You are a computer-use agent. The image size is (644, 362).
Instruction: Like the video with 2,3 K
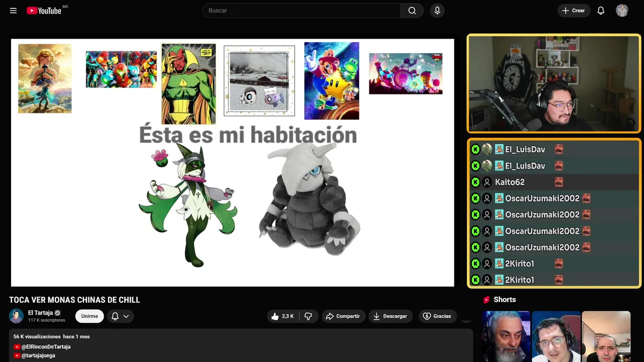coord(282,316)
